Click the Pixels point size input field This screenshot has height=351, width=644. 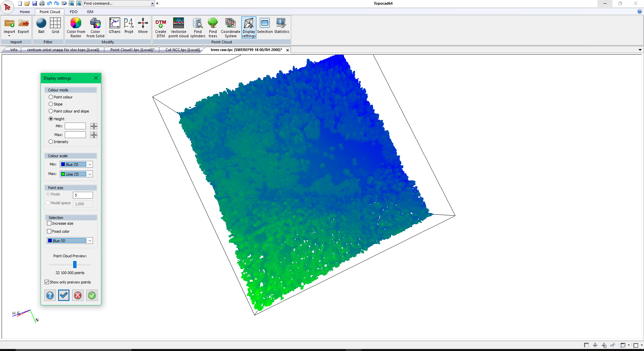tap(83, 195)
